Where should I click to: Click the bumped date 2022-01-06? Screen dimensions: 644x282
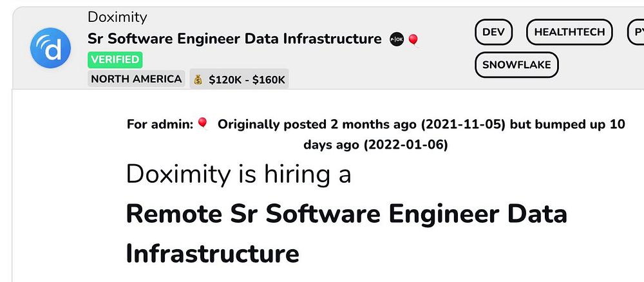406,145
